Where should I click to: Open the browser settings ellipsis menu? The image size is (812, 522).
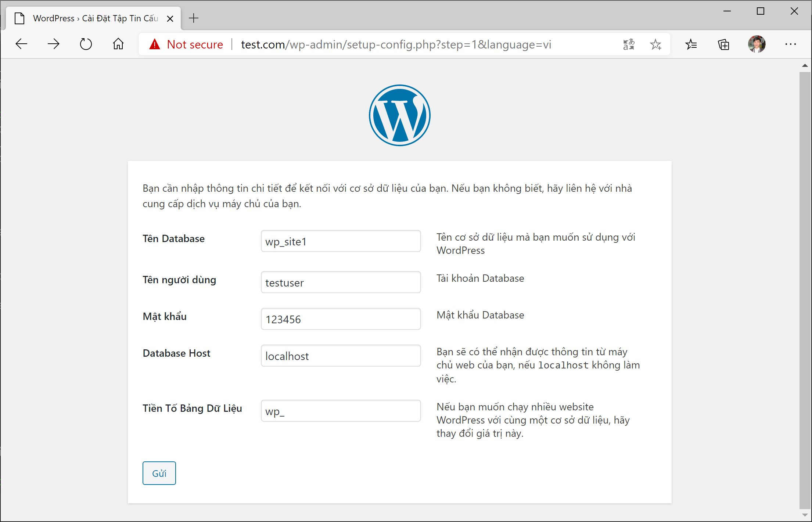click(790, 44)
